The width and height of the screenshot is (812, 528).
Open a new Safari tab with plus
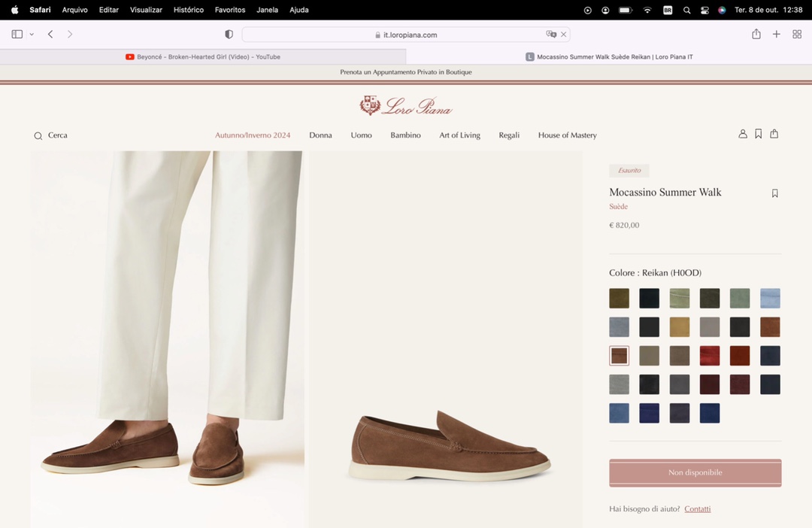click(x=777, y=35)
